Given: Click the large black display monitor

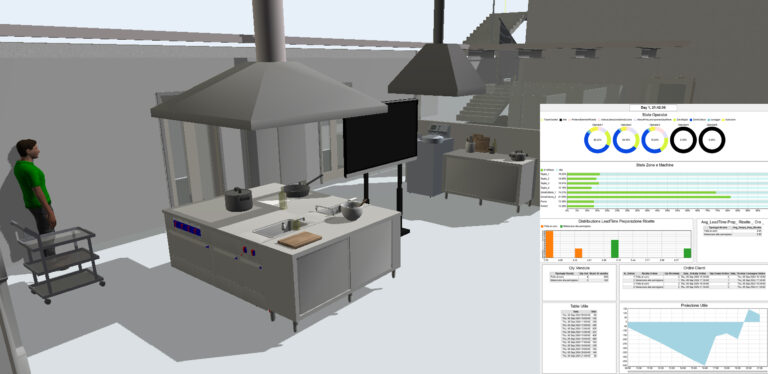Looking at the screenshot, I should [381, 137].
